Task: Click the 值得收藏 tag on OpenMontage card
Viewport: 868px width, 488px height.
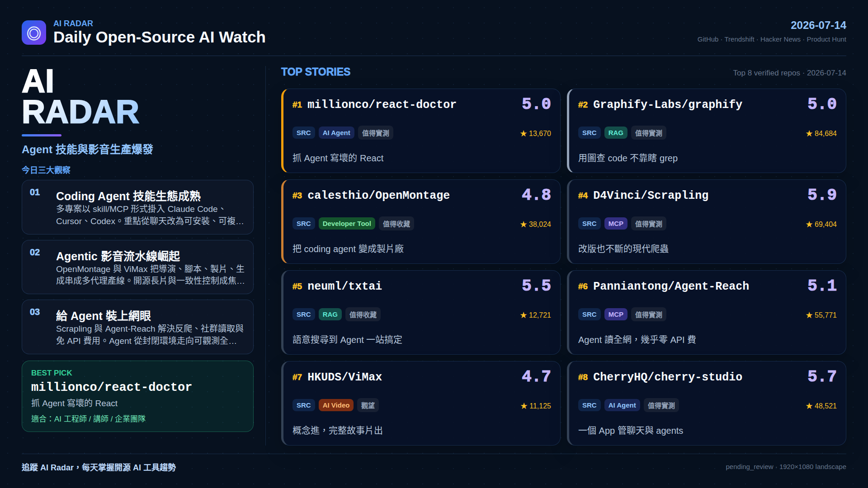Action: click(396, 224)
